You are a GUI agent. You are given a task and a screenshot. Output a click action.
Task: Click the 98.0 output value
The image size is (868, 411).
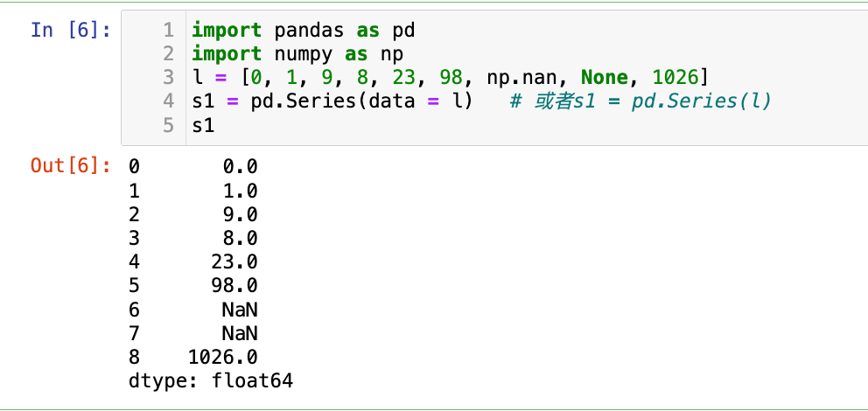click(234, 286)
